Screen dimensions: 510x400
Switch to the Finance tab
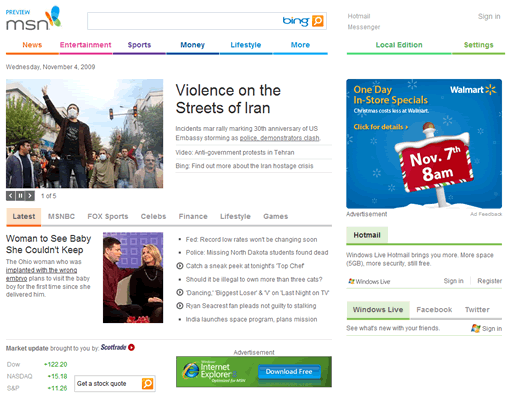(193, 217)
